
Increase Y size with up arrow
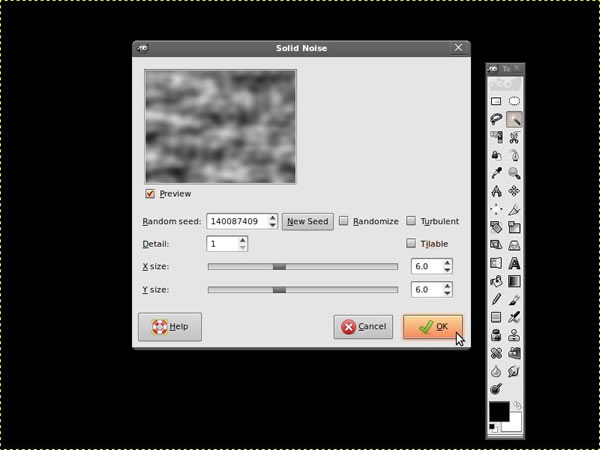pos(447,286)
